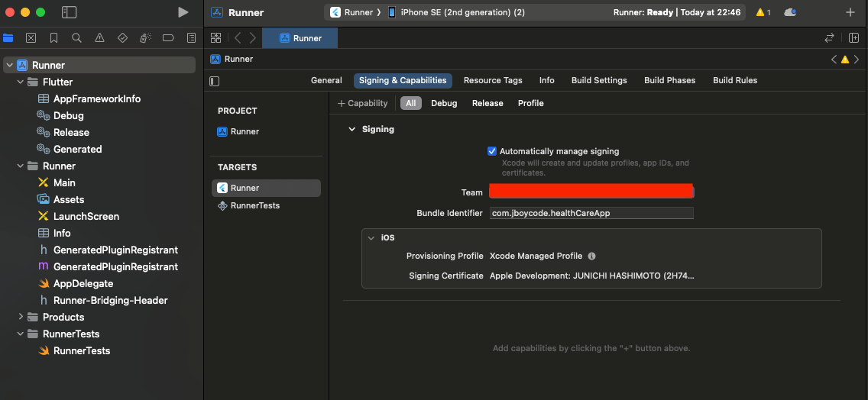The width and height of the screenshot is (868, 400).
Task: Open the Breakpoint navigator
Action: click(x=168, y=37)
